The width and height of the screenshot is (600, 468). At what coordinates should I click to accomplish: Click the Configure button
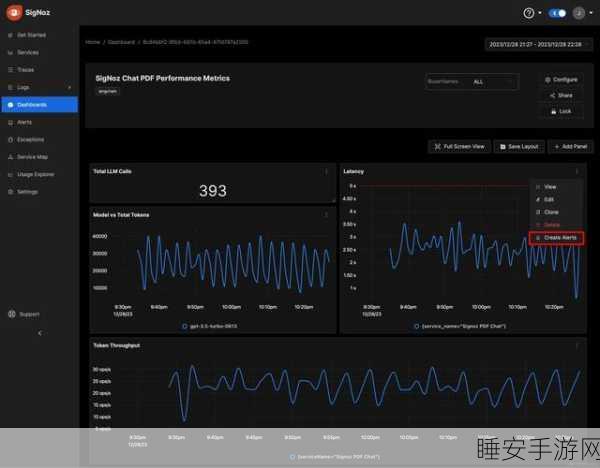(561, 80)
